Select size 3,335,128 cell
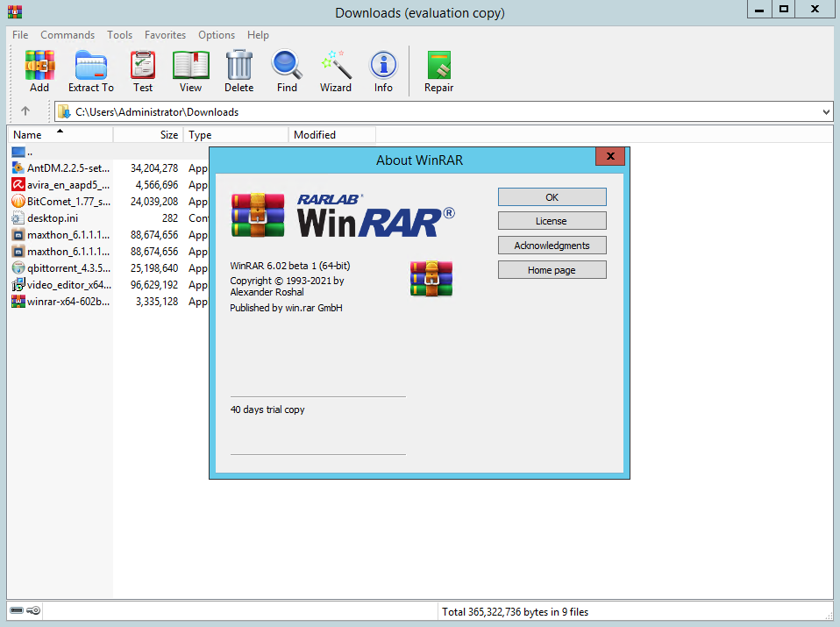This screenshot has height=627, width=840. (x=157, y=301)
